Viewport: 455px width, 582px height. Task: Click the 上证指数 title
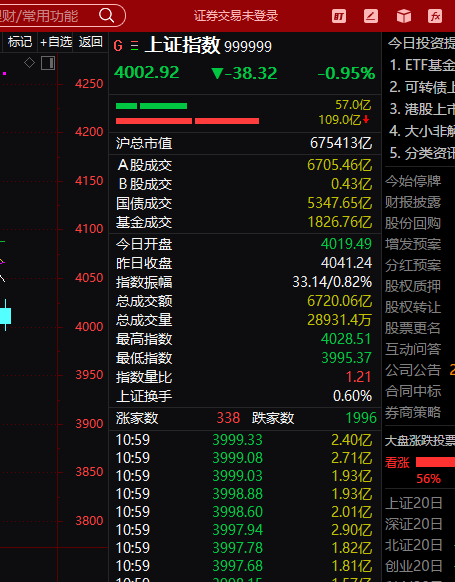(183, 45)
